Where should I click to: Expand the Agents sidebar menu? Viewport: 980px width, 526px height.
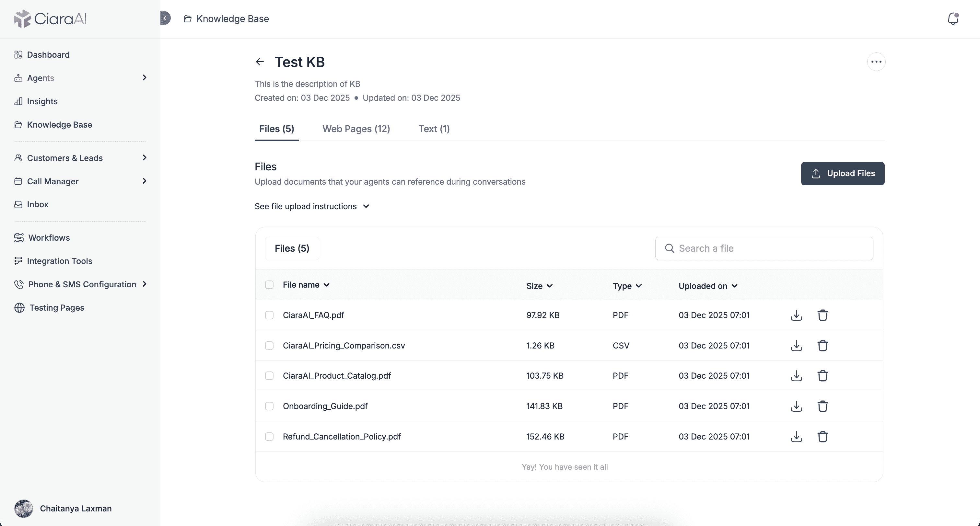[x=144, y=78]
